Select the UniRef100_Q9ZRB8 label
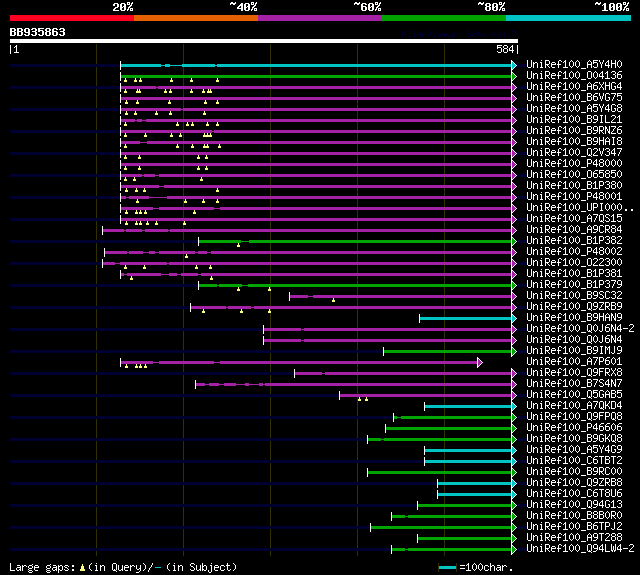Image resolution: width=640 pixels, height=575 pixels. (574, 483)
